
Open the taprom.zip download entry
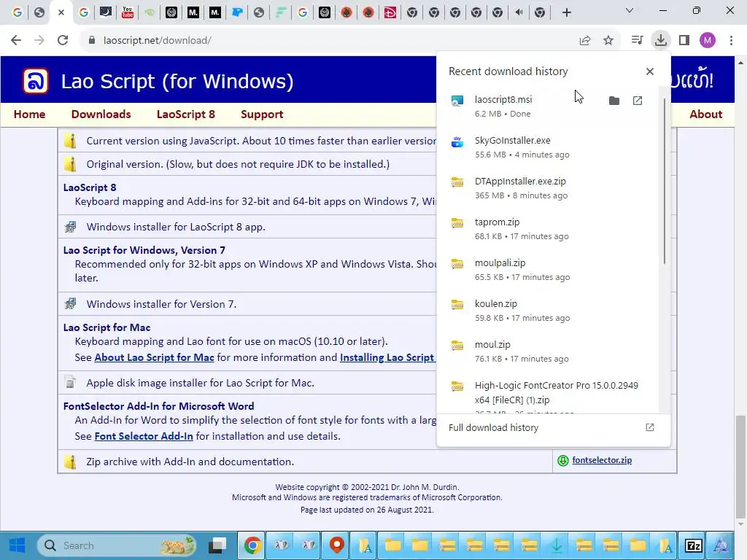coord(547,229)
